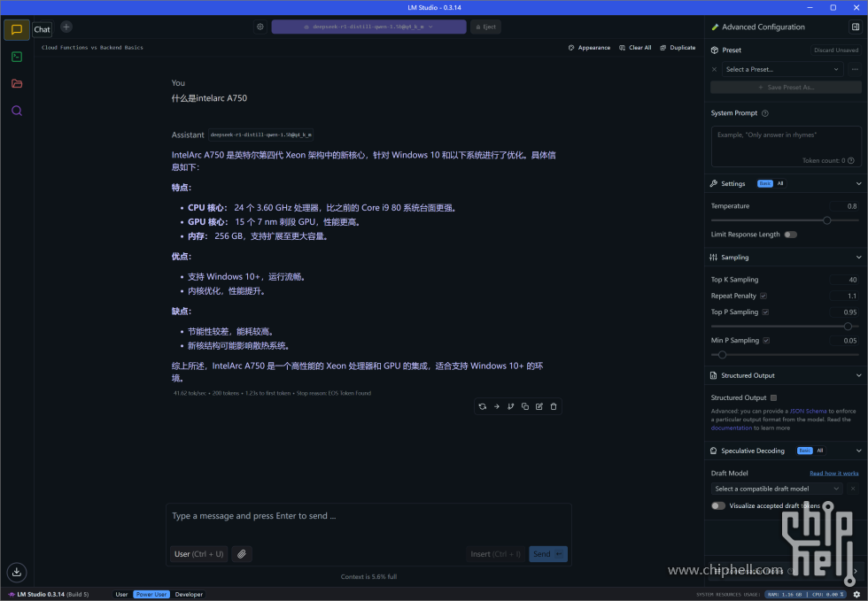This screenshot has height=601, width=868.
Task: Toggle the Top P Sampling checkbox
Action: pyautogui.click(x=765, y=312)
